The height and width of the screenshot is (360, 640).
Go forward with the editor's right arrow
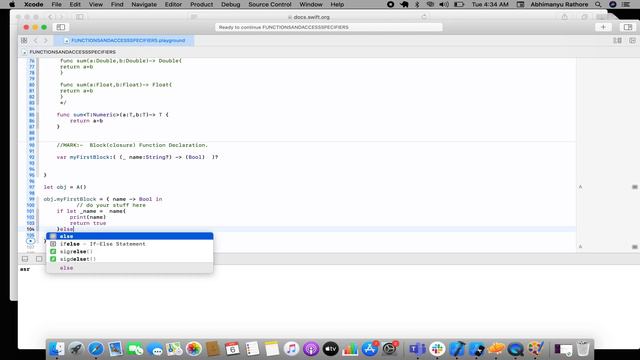coord(46,40)
